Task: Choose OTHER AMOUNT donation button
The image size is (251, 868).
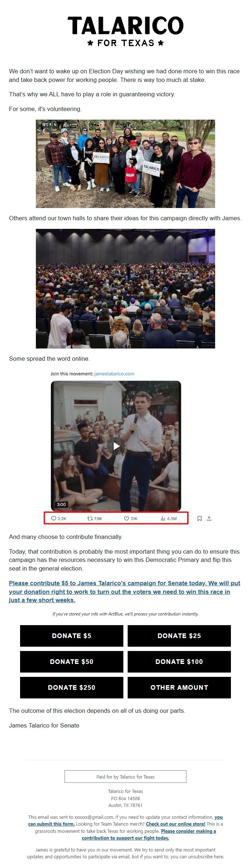Action: (x=179, y=687)
